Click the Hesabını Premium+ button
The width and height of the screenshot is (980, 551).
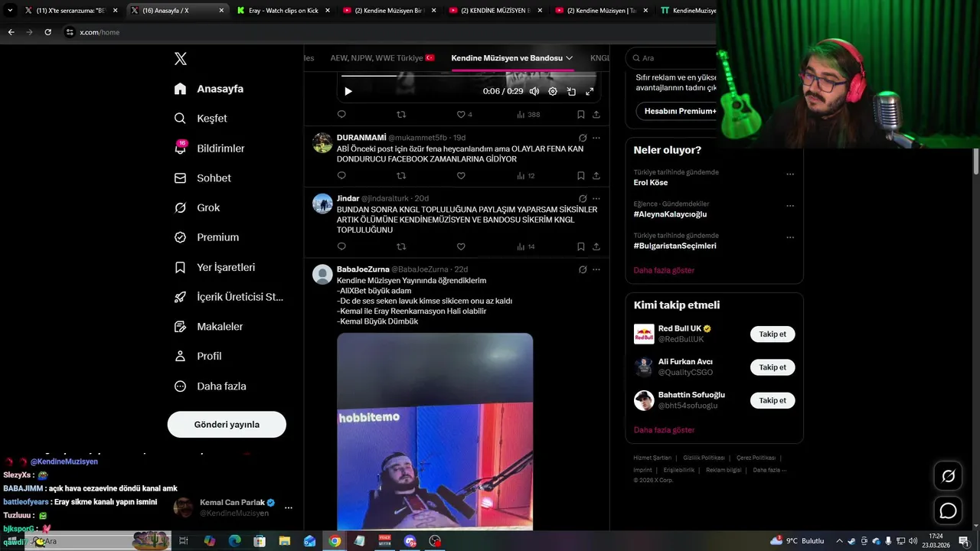pos(678,111)
